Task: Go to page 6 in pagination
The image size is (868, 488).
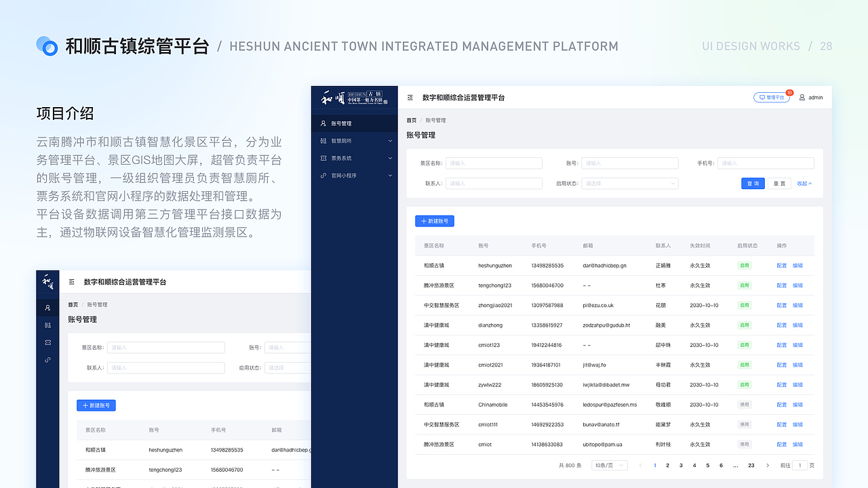Action: (x=721, y=466)
